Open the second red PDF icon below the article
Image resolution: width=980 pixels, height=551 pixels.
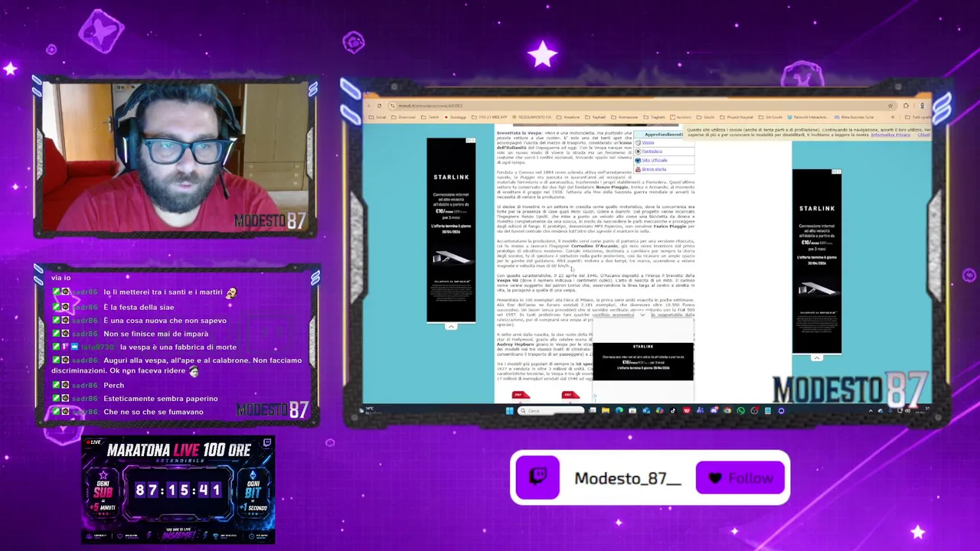point(571,395)
